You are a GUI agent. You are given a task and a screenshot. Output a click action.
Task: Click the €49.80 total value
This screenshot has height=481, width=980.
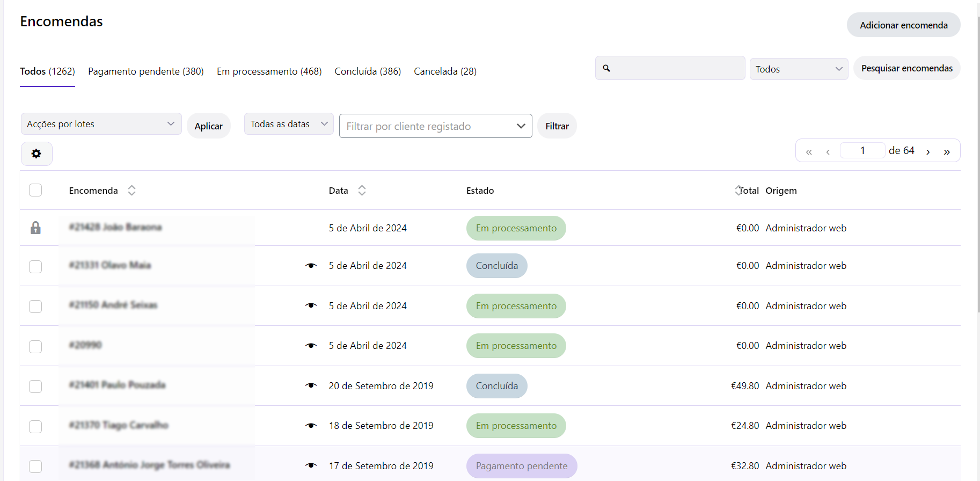click(745, 386)
